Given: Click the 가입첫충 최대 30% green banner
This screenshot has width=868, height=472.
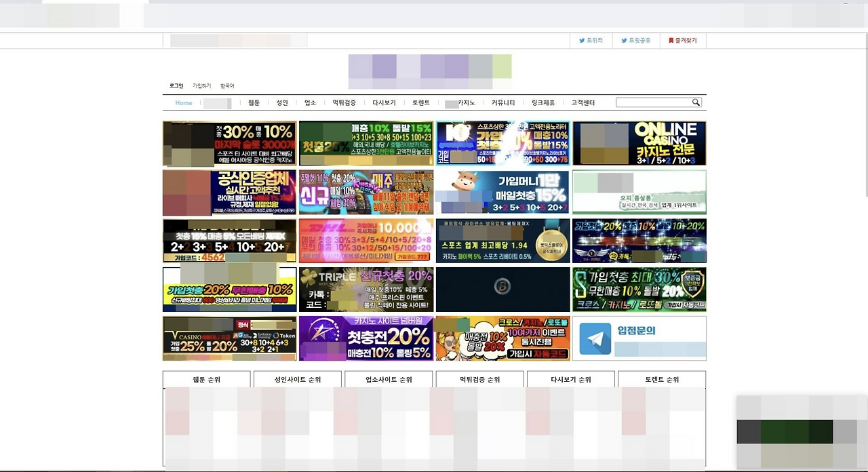Looking at the screenshot, I should point(639,290).
